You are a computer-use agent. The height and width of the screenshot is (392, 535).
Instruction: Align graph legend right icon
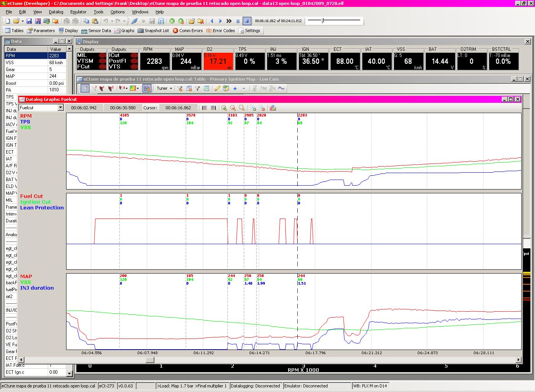(x=213, y=108)
